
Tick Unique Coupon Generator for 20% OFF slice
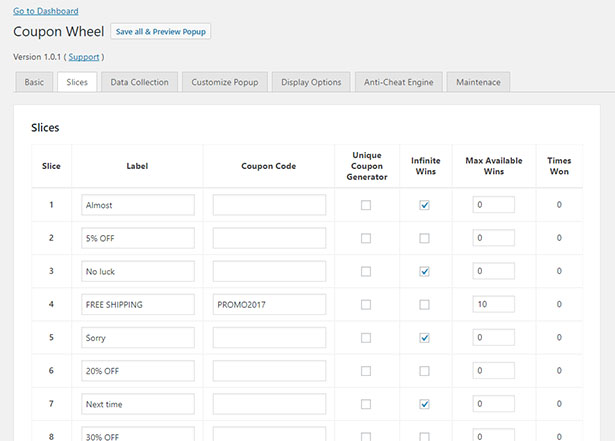point(366,371)
